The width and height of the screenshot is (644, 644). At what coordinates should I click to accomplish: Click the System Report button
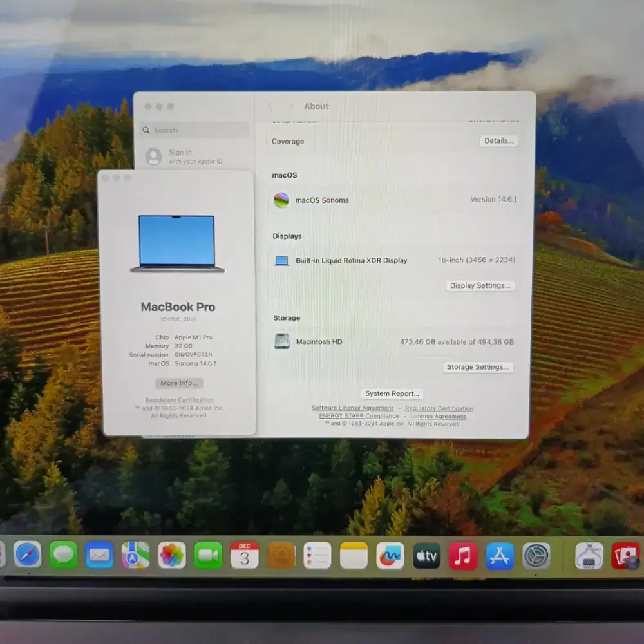(x=392, y=393)
